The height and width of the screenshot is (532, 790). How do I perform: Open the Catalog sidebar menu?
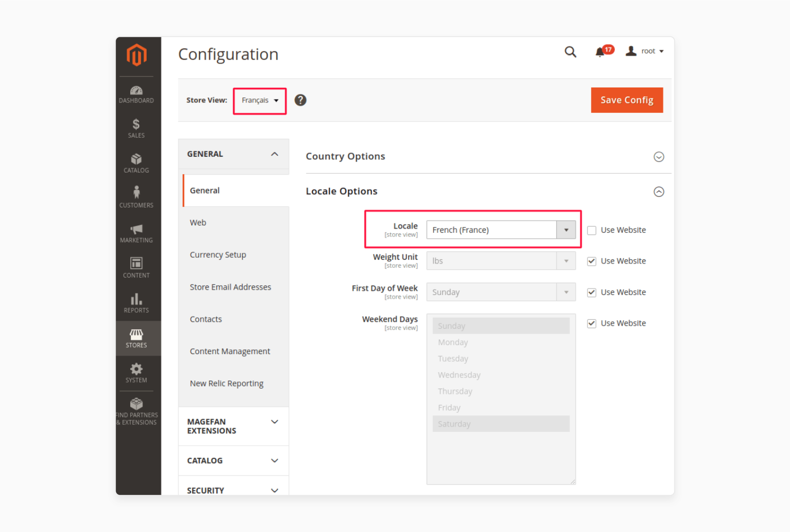pyautogui.click(x=136, y=163)
